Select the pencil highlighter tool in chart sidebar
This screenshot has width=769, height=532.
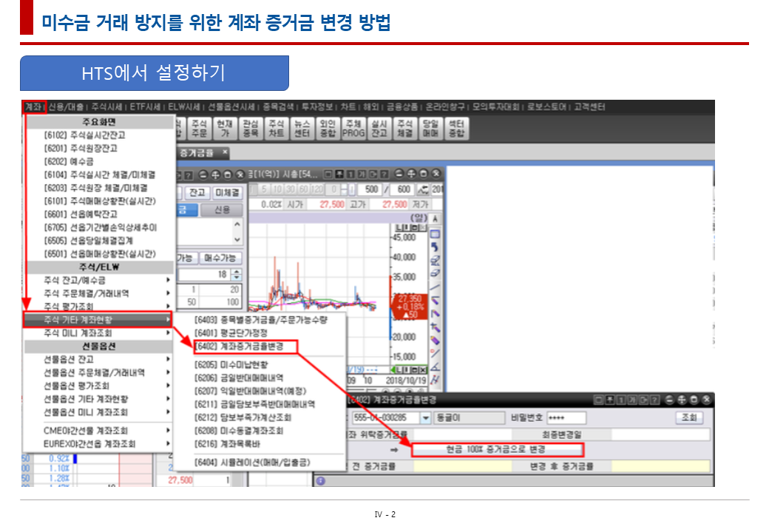tap(435, 340)
